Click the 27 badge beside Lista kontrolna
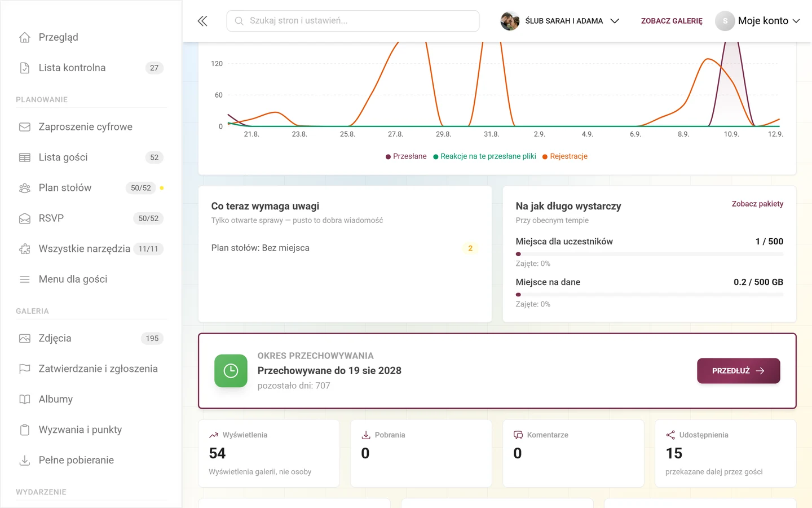Image resolution: width=812 pixels, height=508 pixels. pyautogui.click(x=155, y=68)
